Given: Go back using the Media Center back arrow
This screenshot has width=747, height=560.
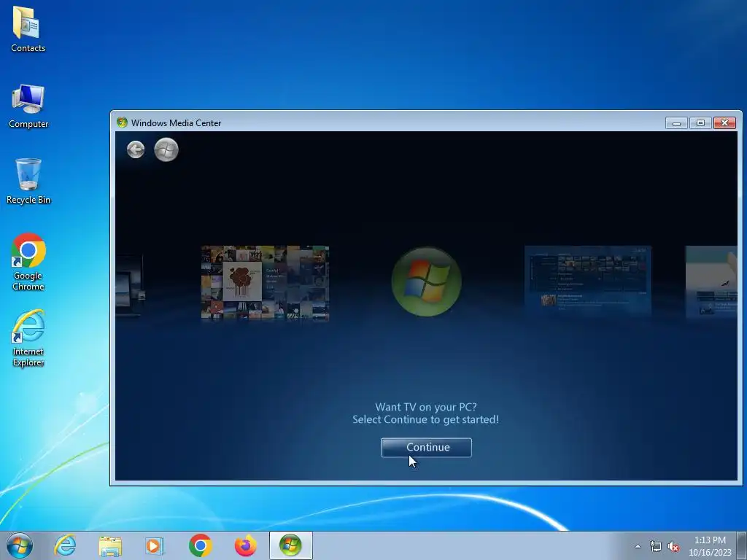Looking at the screenshot, I should click(136, 149).
